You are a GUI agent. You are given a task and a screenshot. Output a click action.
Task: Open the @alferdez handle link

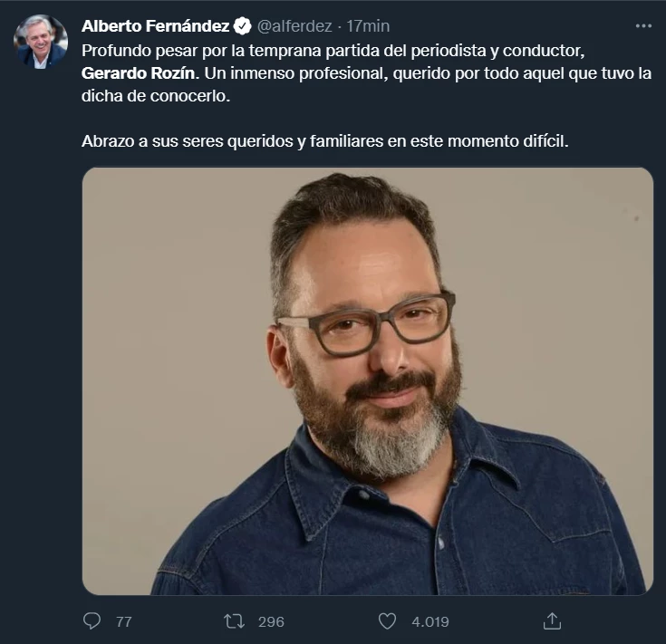pos(294,25)
